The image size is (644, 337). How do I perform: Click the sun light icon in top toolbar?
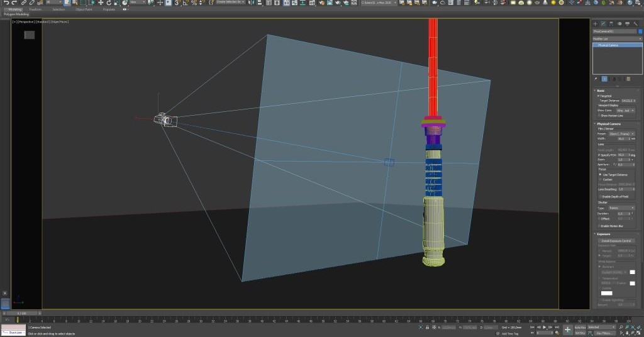click(553, 3)
